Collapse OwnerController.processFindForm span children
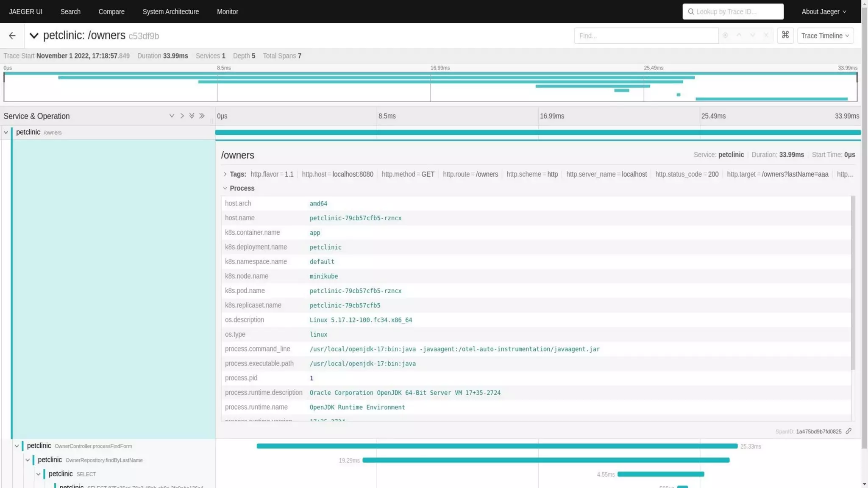This screenshot has width=868, height=488. [17, 446]
